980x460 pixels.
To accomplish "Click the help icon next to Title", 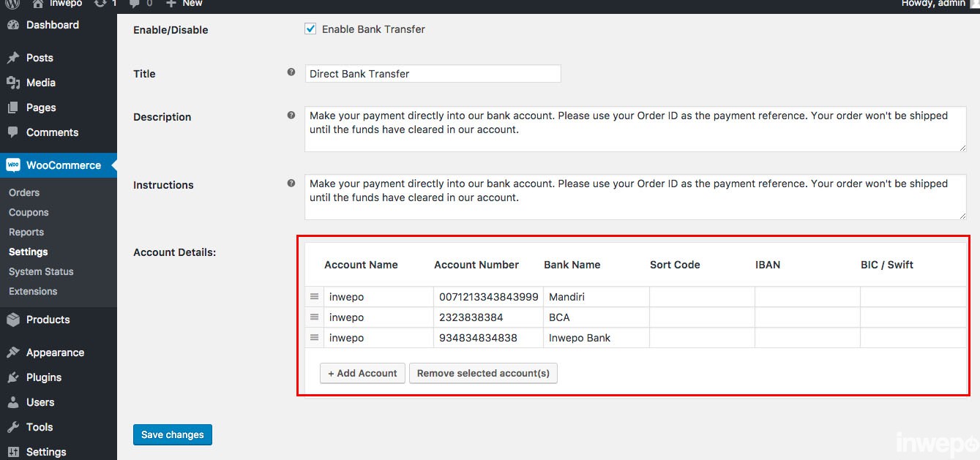I will (x=291, y=72).
